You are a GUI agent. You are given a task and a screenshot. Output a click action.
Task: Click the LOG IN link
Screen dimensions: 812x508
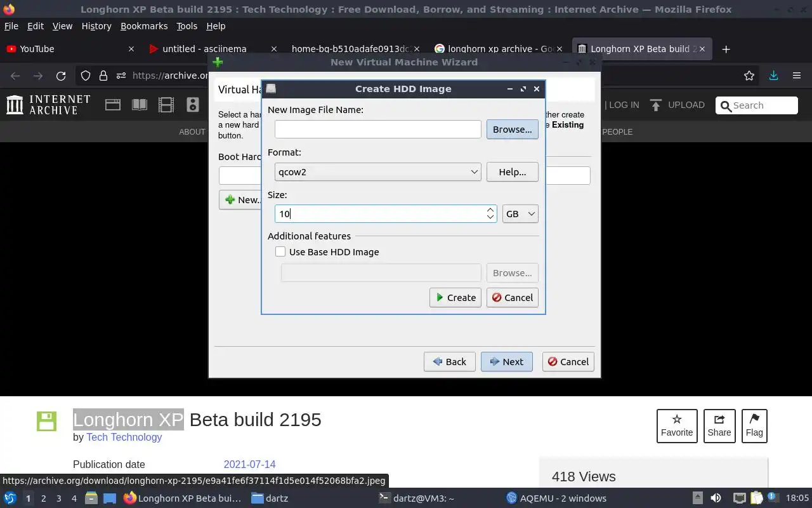click(624, 105)
